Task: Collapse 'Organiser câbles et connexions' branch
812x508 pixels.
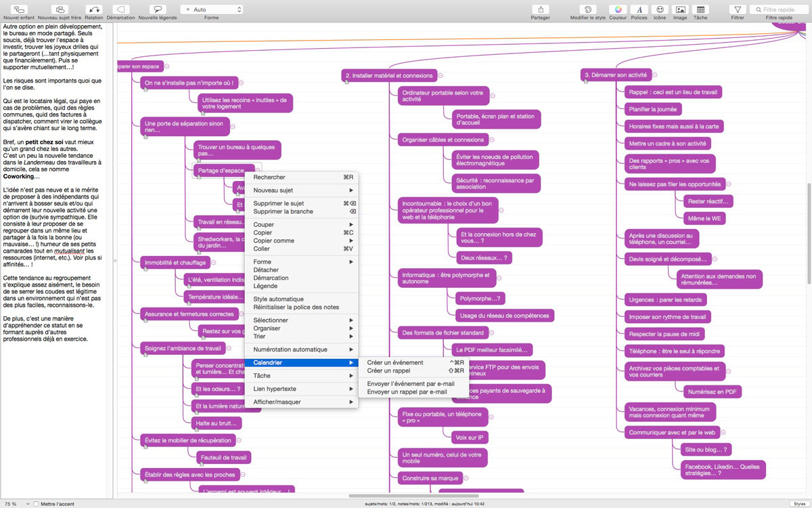Action: 492,140
